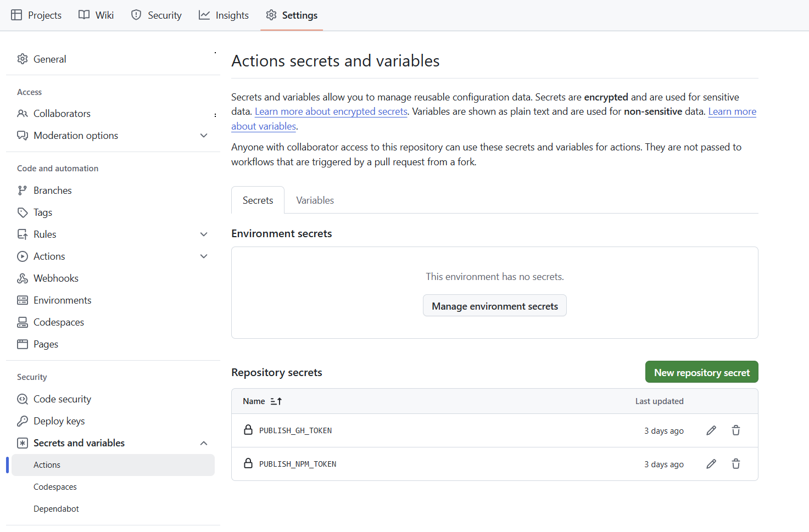Open the Insights tab
809x532 pixels.
click(x=224, y=15)
